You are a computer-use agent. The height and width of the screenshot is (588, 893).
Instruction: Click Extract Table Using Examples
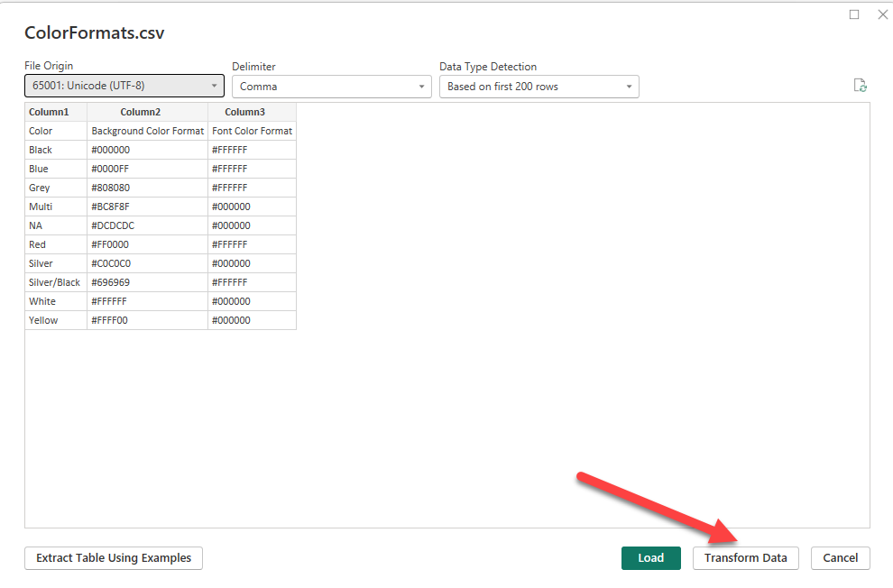(114, 558)
